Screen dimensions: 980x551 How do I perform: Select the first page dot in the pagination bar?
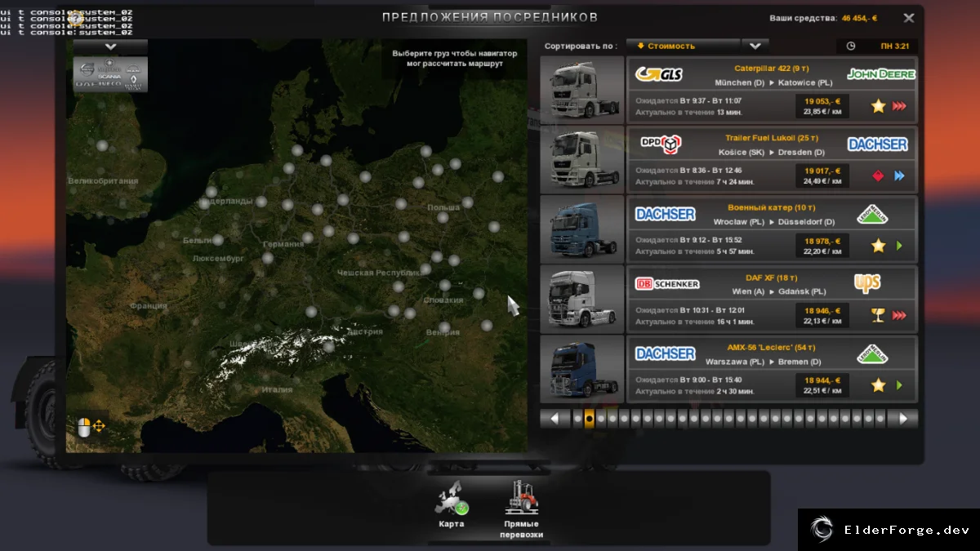(x=577, y=419)
